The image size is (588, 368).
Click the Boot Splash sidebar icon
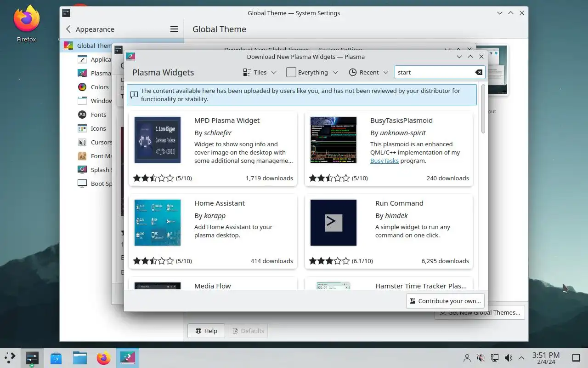tap(82, 184)
